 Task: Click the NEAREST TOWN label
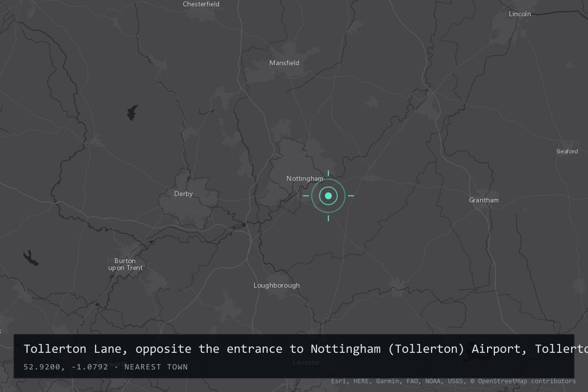156,367
